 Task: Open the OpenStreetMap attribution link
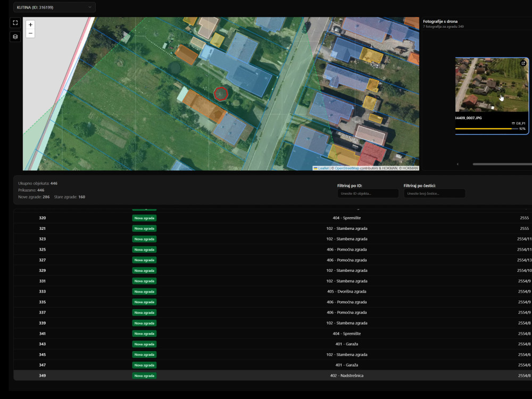(x=347, y=168)
